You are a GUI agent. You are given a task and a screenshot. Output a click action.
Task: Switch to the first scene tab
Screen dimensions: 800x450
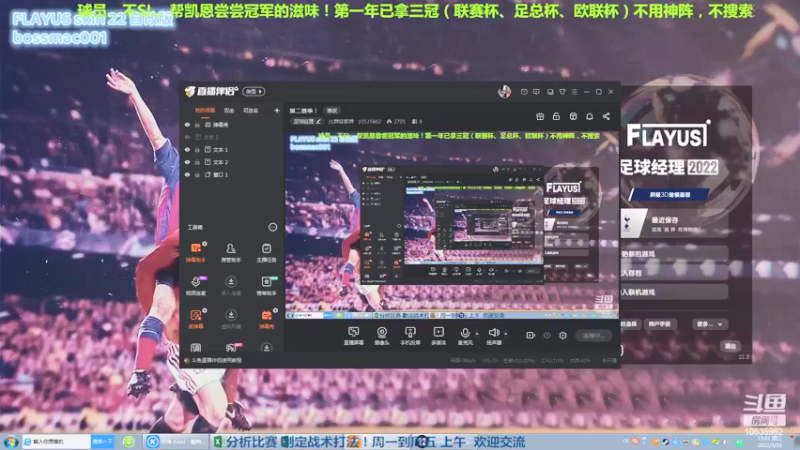205,110
